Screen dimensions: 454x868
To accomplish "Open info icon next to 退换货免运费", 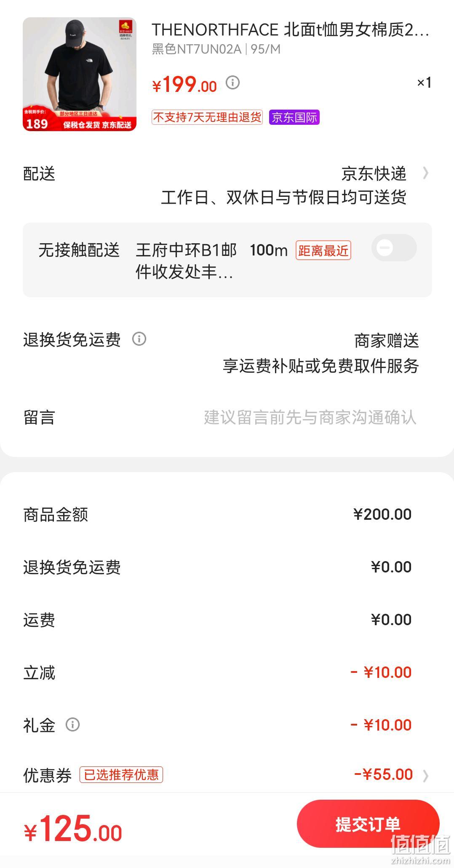I will coord(139,339).
